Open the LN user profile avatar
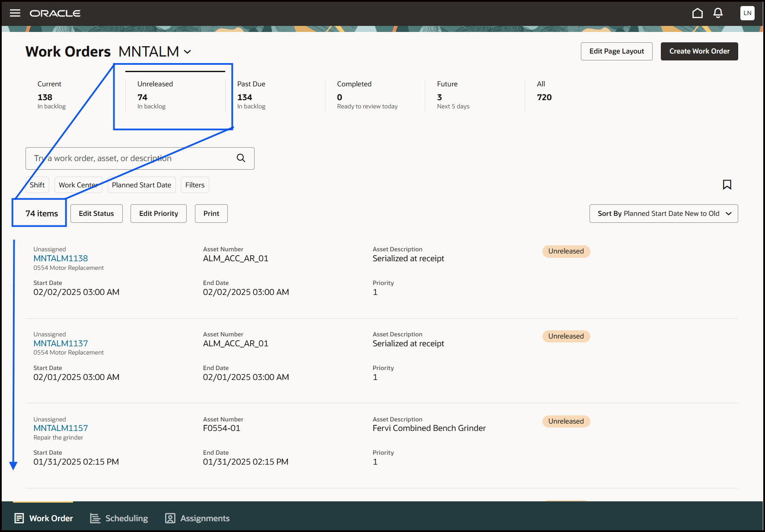The width and height of the screenshot is (765, 532). click(747, 13)
